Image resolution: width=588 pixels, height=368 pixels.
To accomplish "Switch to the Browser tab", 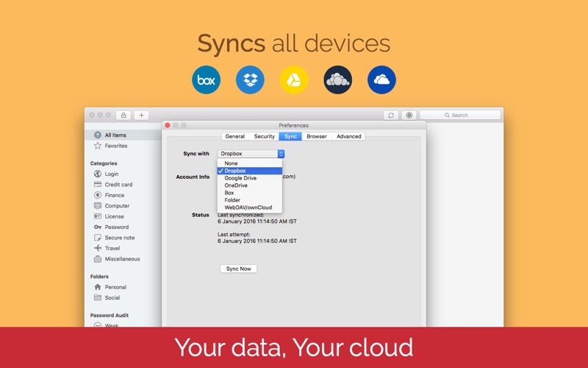I will pyautogui.click(x=317, y=136).
